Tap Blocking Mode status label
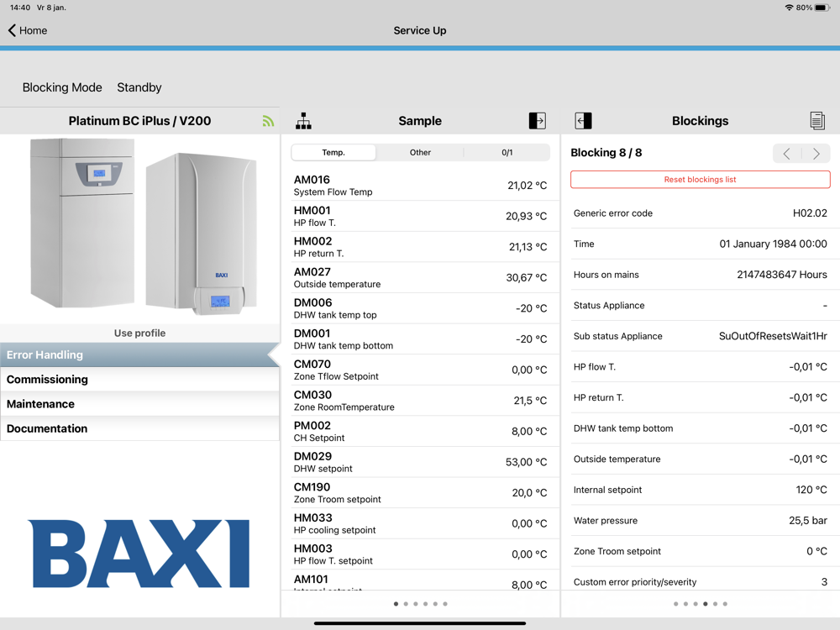The image size is (840, 630). 62,87
